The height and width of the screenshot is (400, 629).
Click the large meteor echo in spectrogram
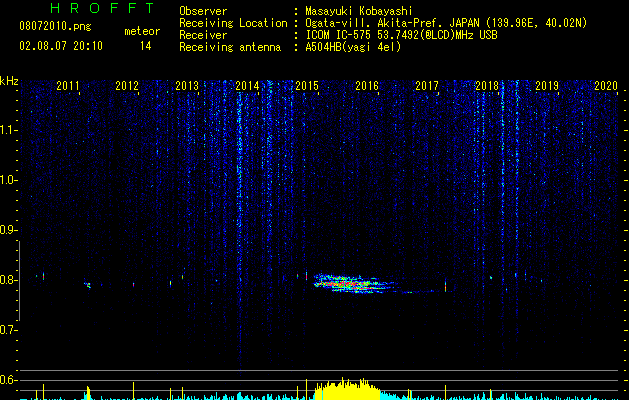coord(357,283)
